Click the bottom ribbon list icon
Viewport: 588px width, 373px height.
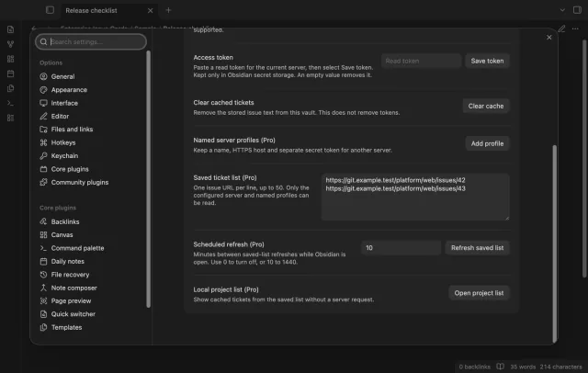[10, 119]
